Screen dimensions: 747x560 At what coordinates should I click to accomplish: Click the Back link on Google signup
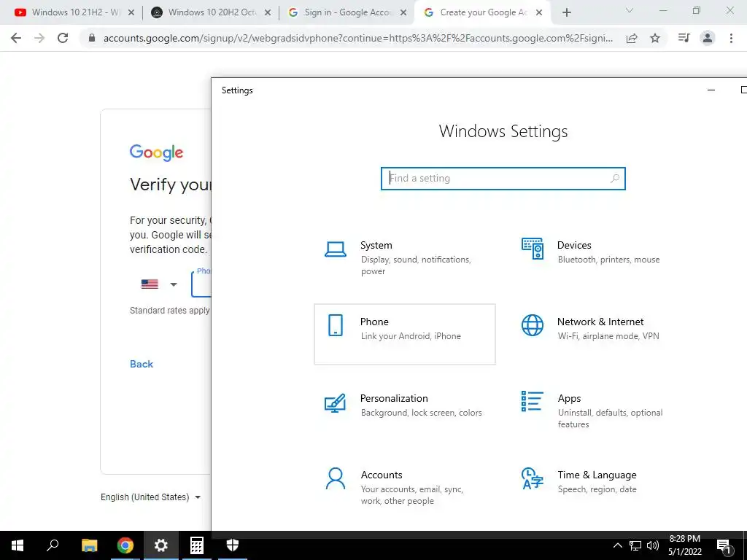(x=142, y=364)
